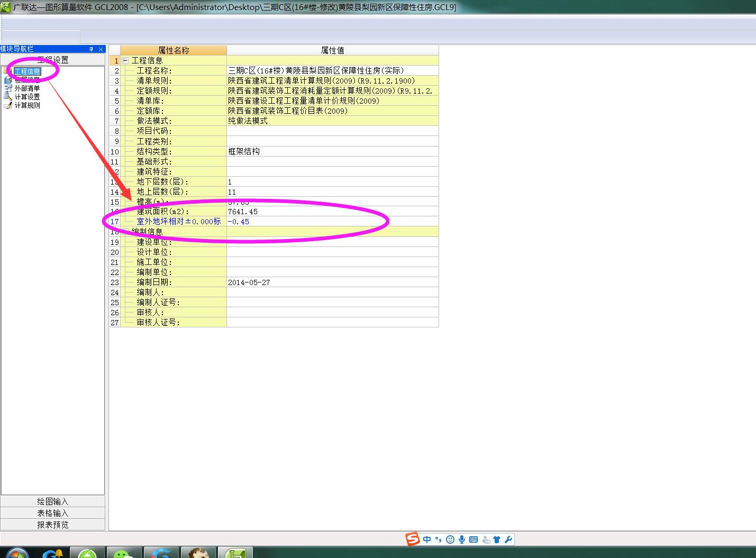Click the empty 设计单位 value cell

point(333,252)
